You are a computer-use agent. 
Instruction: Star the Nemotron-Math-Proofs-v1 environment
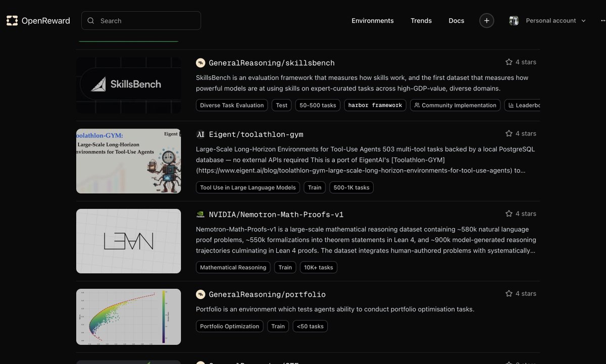(509, 214)
